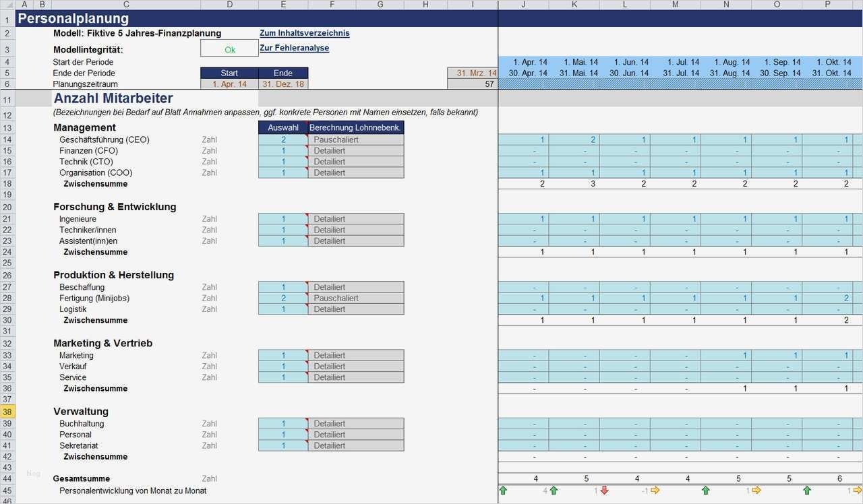The width and height of the screenshot is (863, 504).
Task: Select the Modellintegrität 'Ok' status cell
Action: click(x=230, y=49)
